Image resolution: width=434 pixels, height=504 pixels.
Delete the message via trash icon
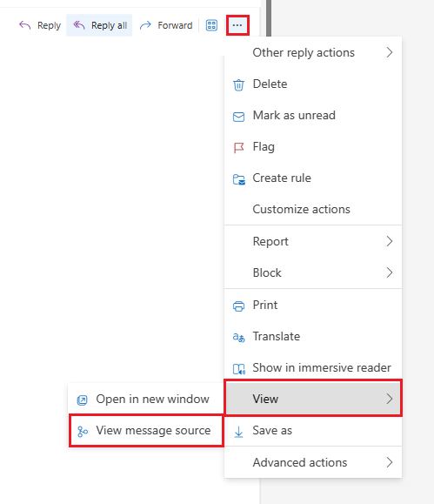pos(238,84)
